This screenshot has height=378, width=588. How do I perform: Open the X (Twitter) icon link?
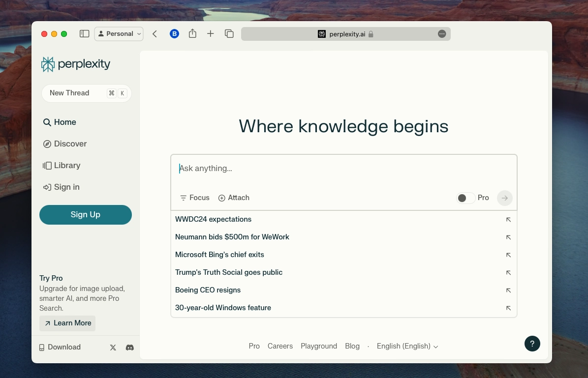click(x=113, y=348)
